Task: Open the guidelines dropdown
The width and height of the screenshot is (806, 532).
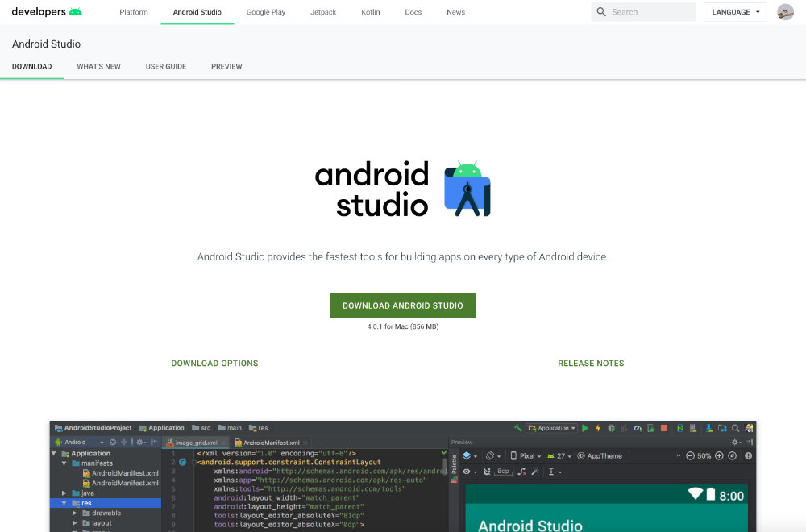Action: pyautogui.click(x=555, y=472)
